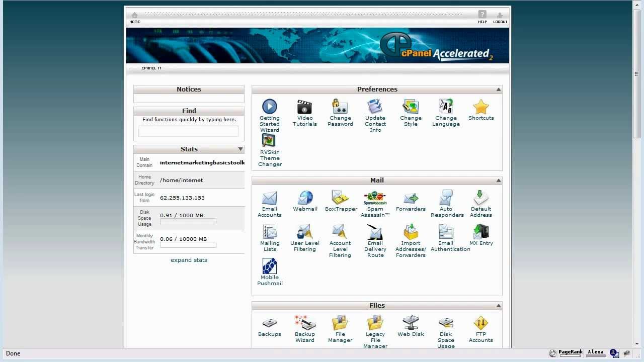Open Mobile Pushmail

click(270, 272)
